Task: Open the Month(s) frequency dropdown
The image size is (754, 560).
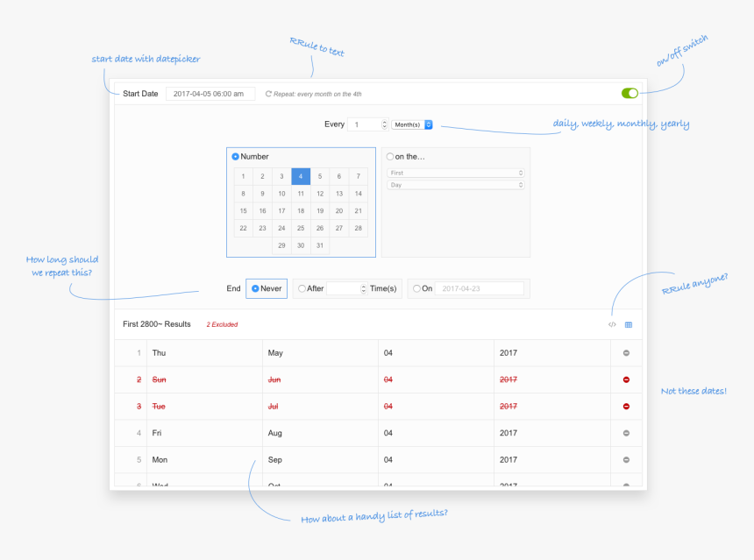Action: 412,124
